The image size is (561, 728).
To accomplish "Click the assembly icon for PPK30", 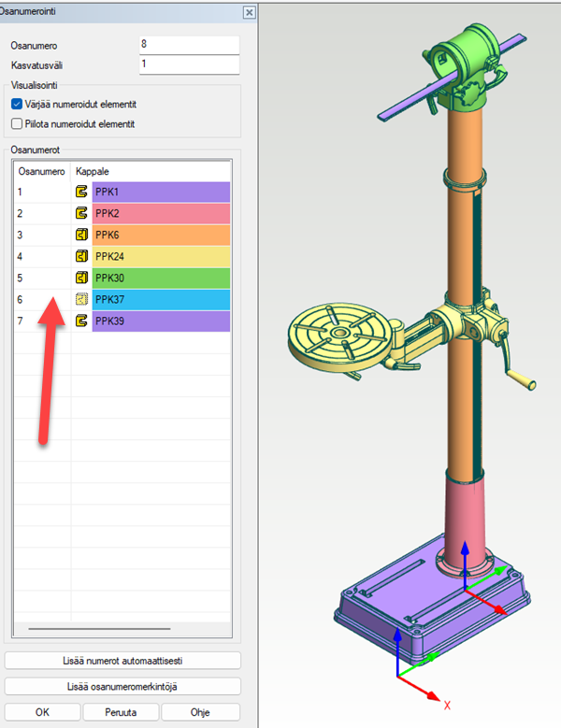I will (81, 278).
